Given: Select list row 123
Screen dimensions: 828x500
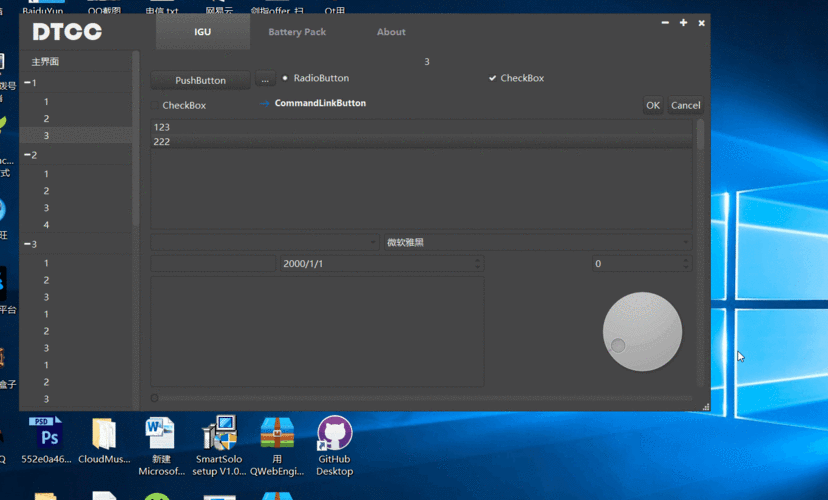Looking at the screenshot, I should [x=421, y=127].
